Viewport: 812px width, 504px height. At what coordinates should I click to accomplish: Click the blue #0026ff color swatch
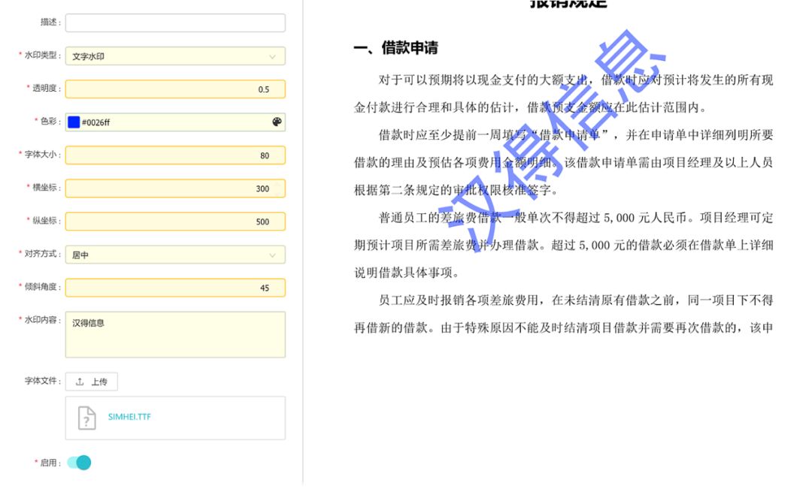click(x=74, y=122)
